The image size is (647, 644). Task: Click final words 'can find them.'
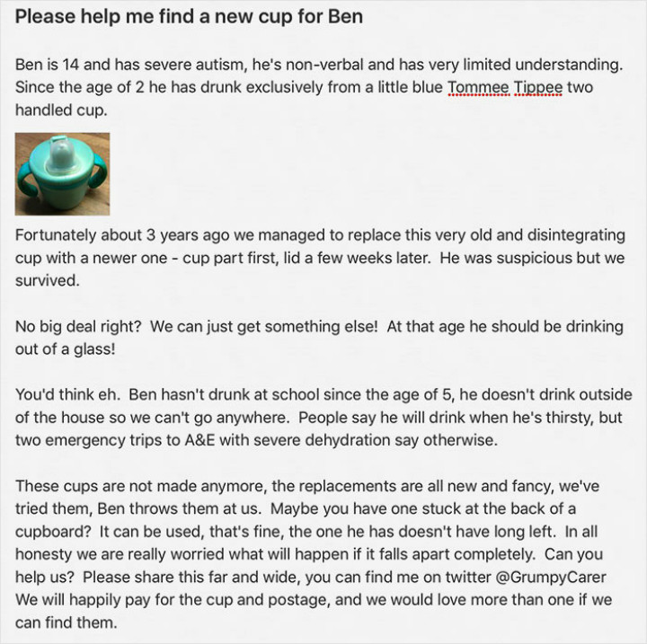click(66, 622)
